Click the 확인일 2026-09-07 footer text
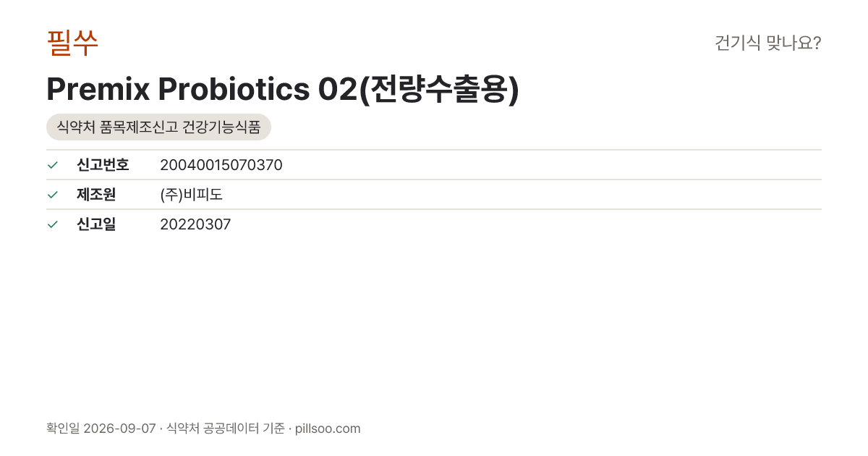Screen dimensions: 868x456 pos(101,428)
